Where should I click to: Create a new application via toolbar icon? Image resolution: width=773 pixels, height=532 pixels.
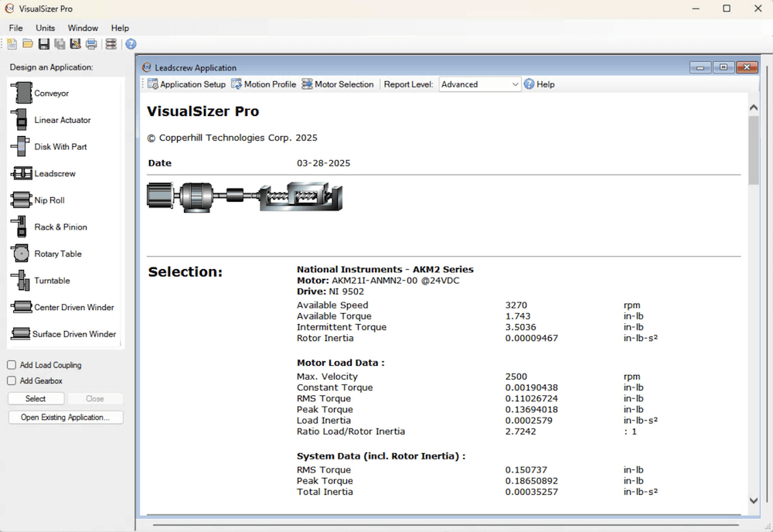pos(12,44)
